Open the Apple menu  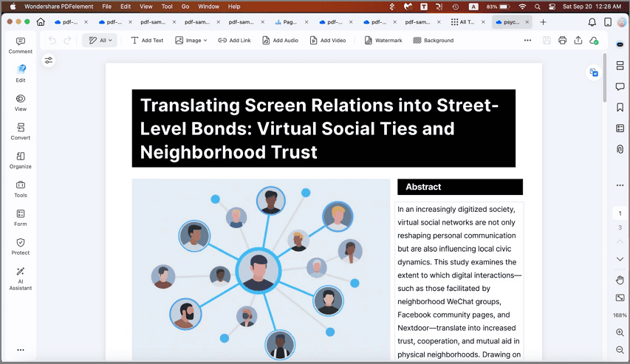tap(13, 7)
